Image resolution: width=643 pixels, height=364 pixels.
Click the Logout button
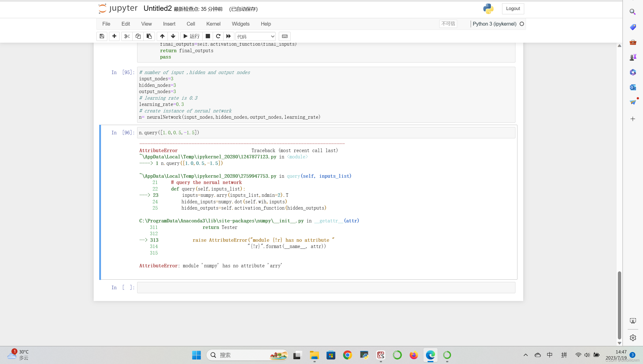513,9
